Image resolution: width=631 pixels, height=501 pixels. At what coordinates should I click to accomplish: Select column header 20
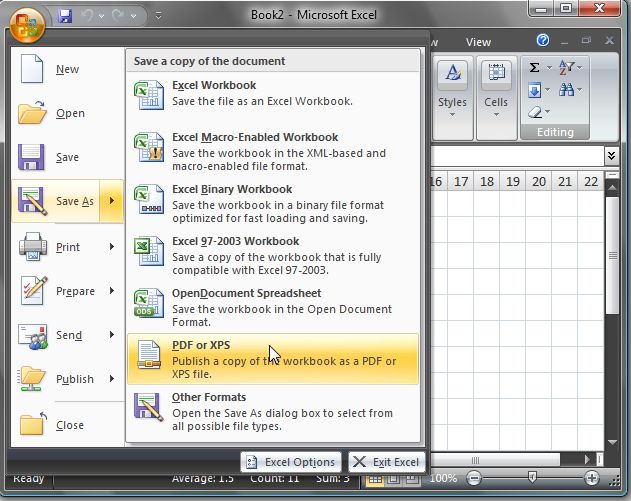coord(539,181)
